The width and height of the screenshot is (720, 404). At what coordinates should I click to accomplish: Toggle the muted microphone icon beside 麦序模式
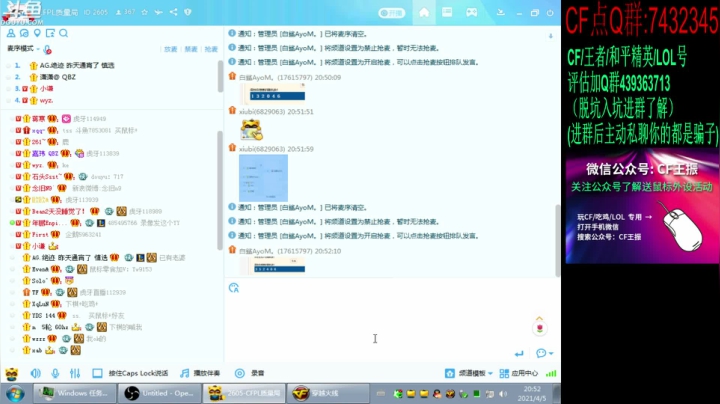tap(47, 50)
